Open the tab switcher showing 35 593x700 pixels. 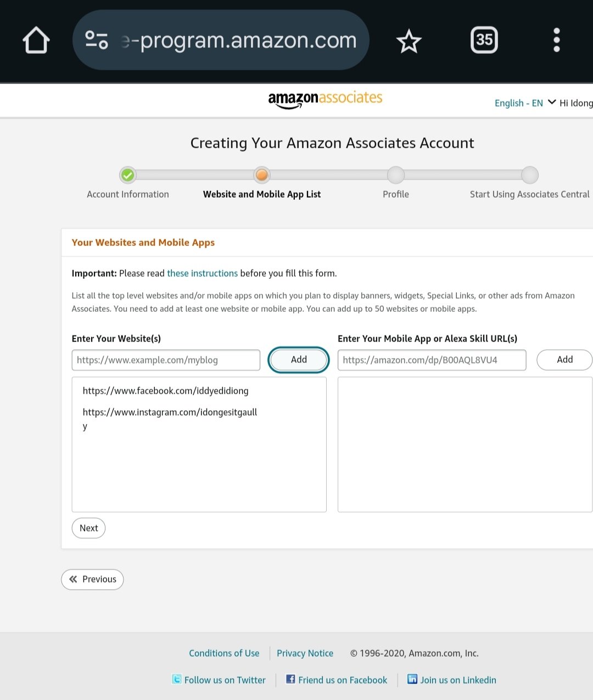(484, 40)
